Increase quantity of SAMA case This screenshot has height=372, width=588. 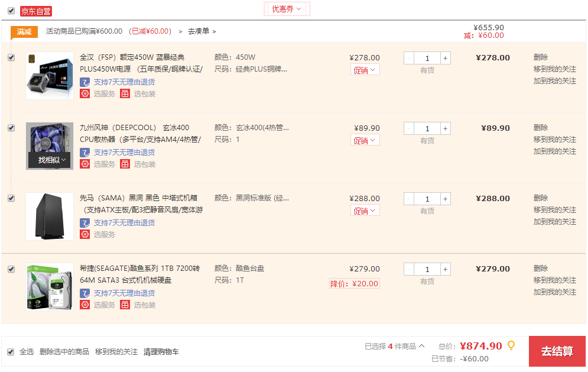click(445, 199)
